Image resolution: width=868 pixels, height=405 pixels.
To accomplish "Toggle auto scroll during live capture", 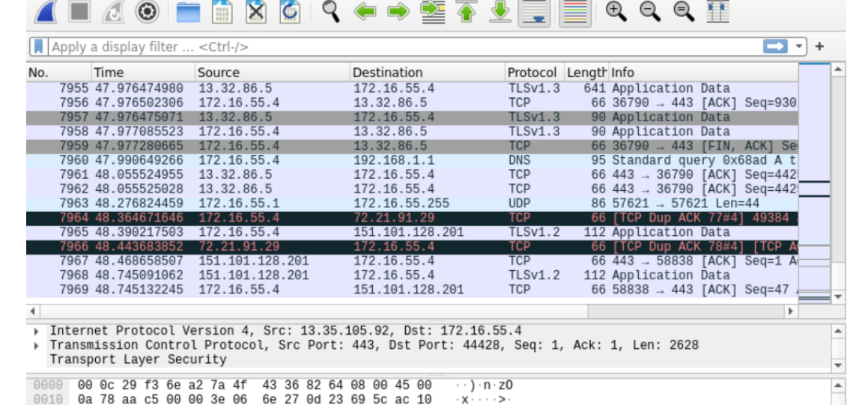I will point(534,12).
